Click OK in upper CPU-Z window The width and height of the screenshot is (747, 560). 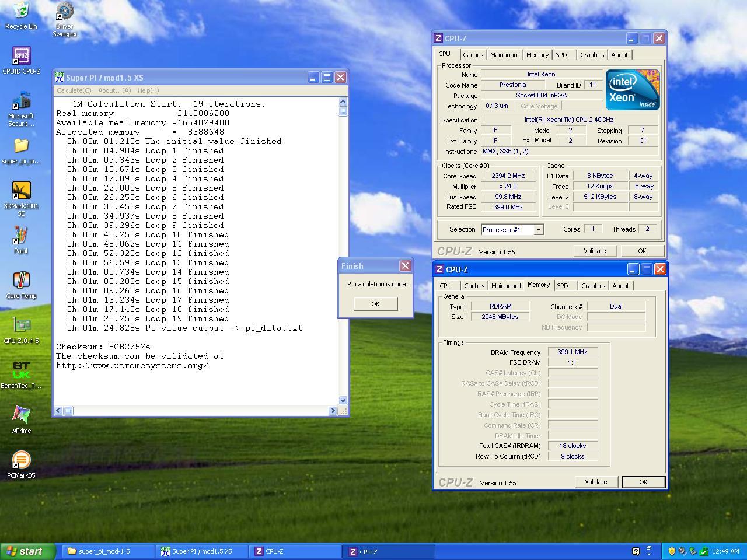[642, 251]
